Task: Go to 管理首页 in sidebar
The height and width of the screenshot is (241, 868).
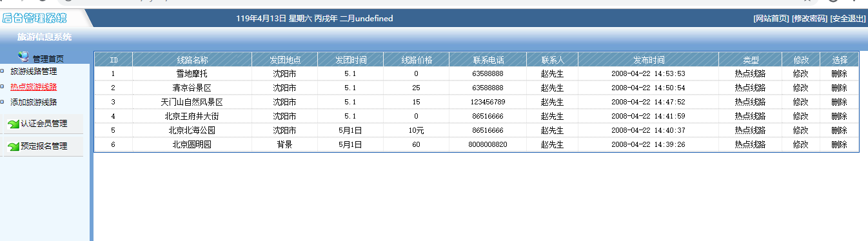Action: click(x=48, y=59)
